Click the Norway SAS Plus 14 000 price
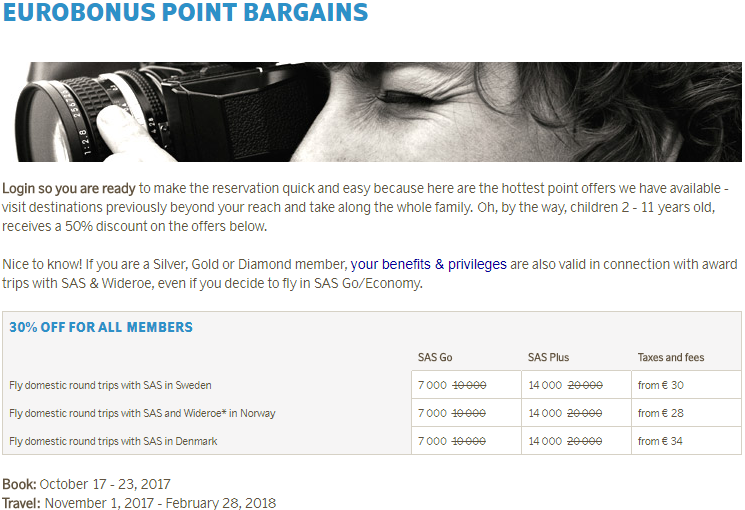 pyautogui.click(x=545, y=413)
